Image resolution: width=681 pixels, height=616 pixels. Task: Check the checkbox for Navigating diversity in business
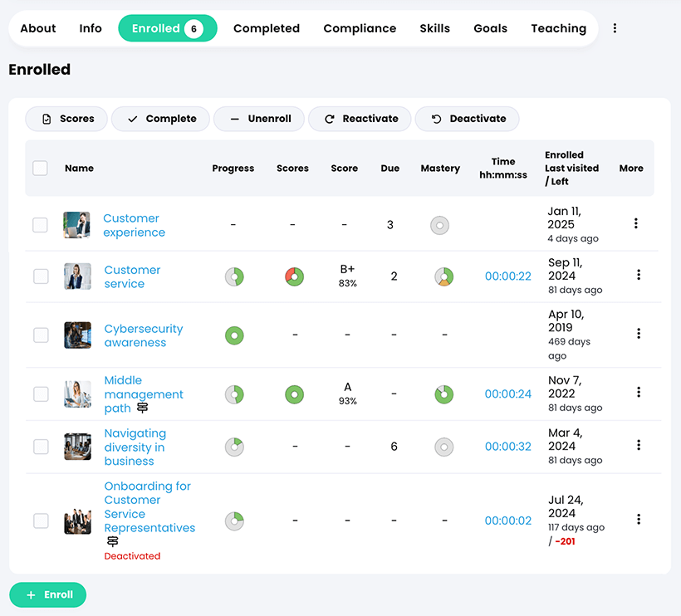click(40, 447)
